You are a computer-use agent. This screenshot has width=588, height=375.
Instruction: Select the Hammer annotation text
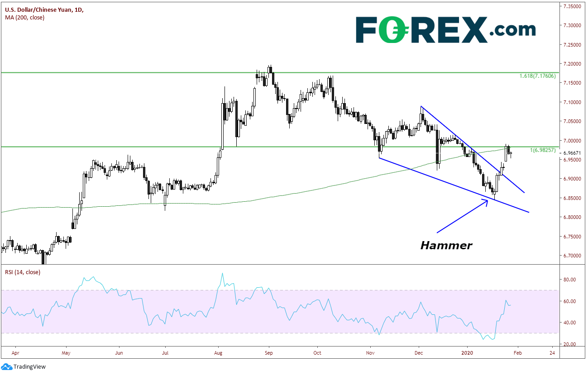[446, 246]
